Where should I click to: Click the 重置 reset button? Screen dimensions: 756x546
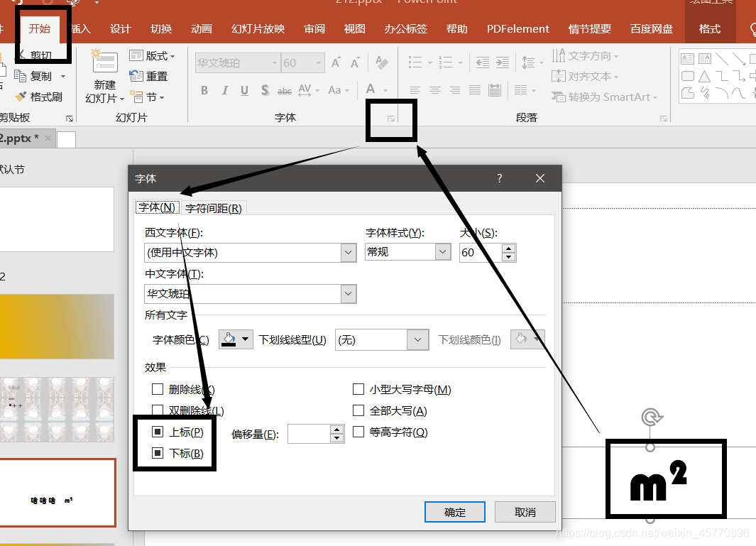pyautogui.click(x=148, y=76)
